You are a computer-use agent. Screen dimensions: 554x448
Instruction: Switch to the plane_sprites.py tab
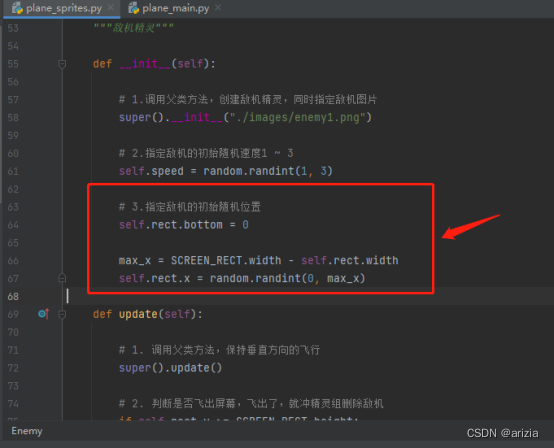(x=64, y=8)
